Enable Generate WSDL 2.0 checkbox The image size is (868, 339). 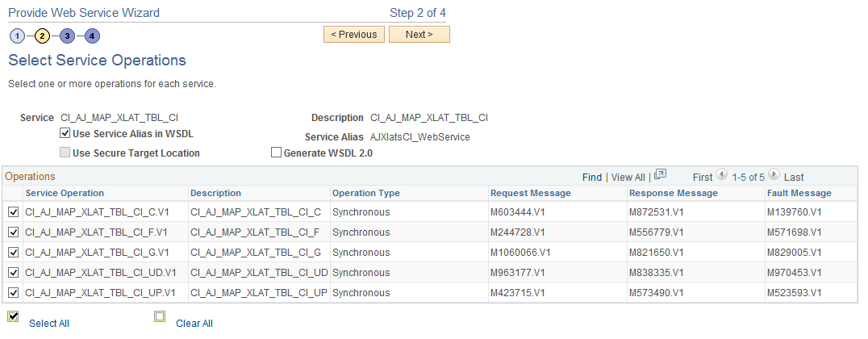coord(276,153)
